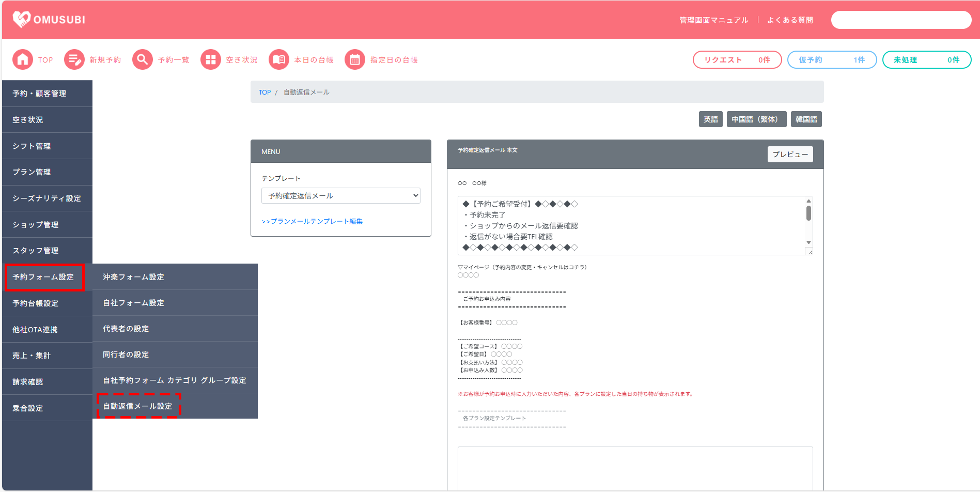
Task: Switch to 英語 language button
Action: 710,119
